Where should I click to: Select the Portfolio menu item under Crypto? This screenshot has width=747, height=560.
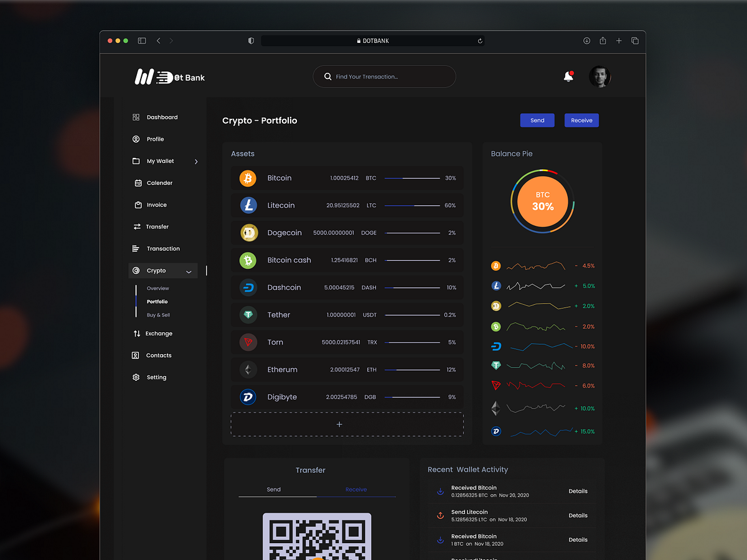pyautogui.click(x=157, y=301)
